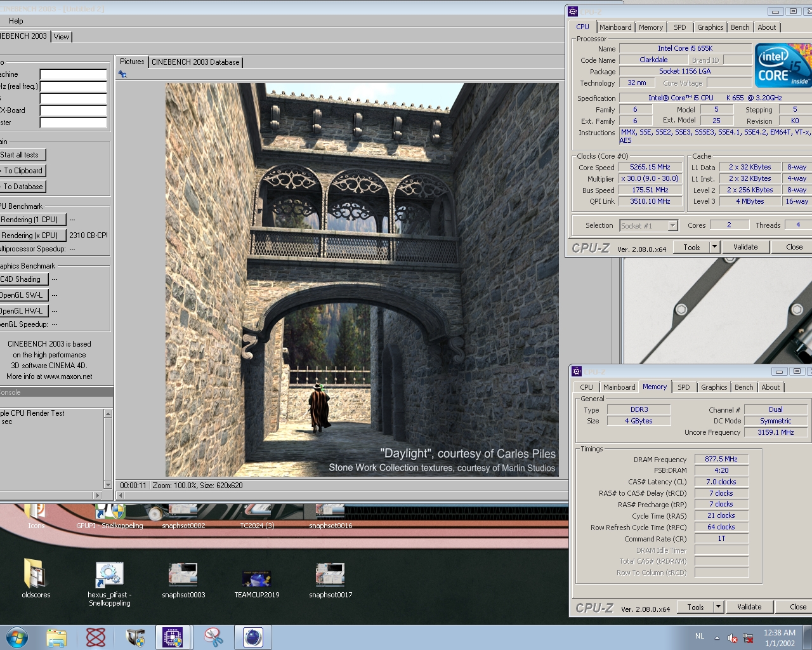Run the Rendering (x CPU) benchmark

32,235
